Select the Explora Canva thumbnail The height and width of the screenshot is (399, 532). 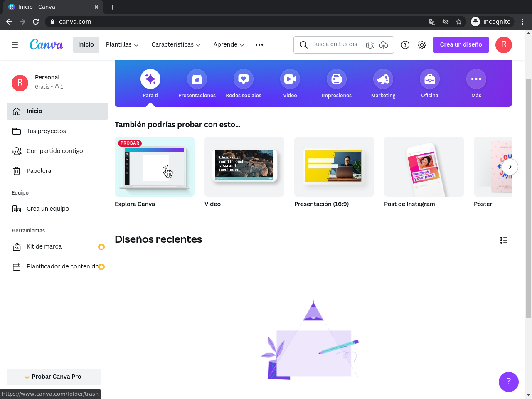click(155, 167)
